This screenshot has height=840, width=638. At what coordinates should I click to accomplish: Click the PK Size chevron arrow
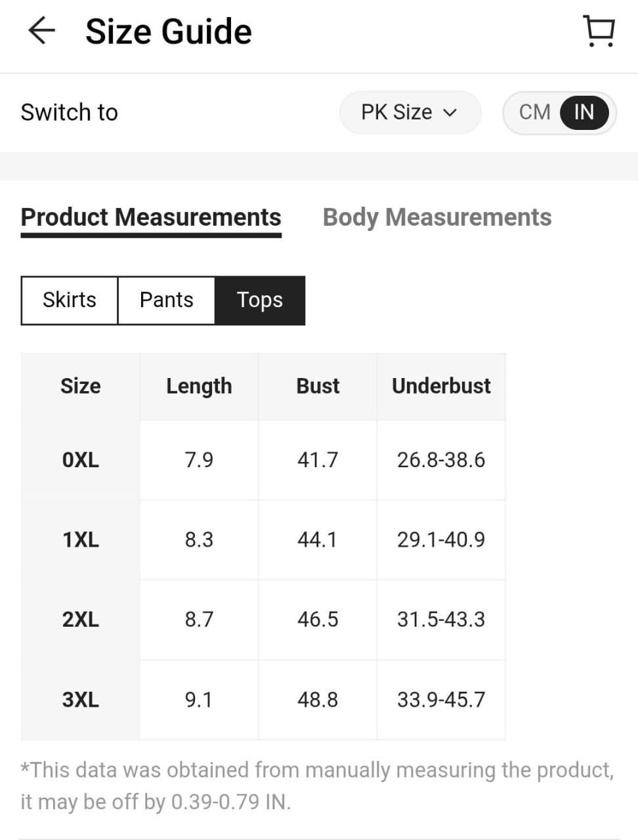tap(450, 113)
